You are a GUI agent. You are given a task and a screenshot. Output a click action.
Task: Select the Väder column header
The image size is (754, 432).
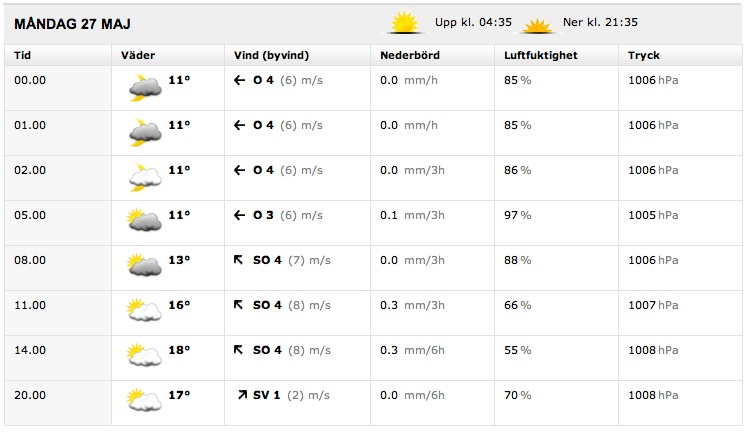pos(138,55)
